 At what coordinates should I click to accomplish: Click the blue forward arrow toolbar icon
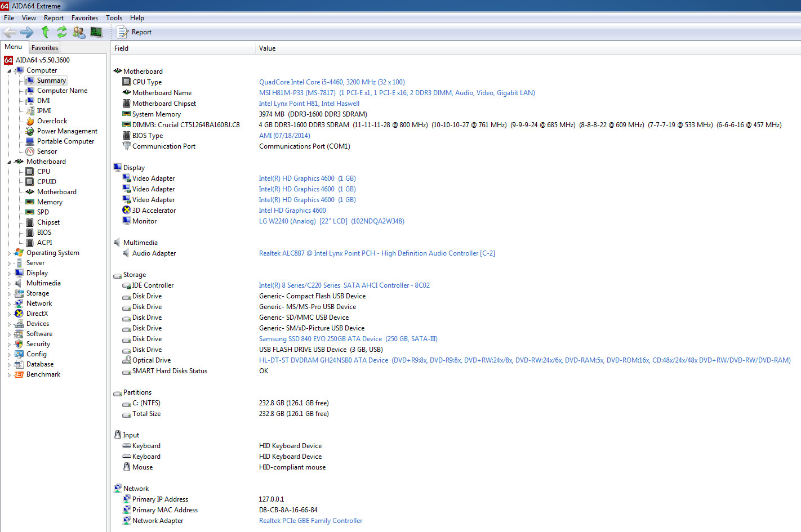27,32
